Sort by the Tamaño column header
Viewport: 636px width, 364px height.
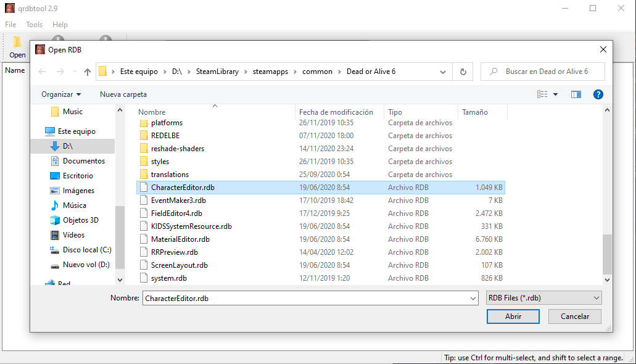(482, 112)
